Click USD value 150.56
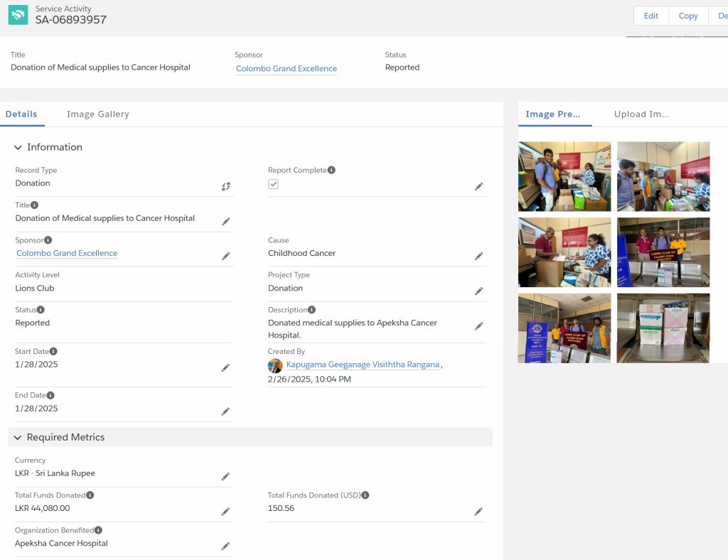The image size is (728, 560). 281,509
